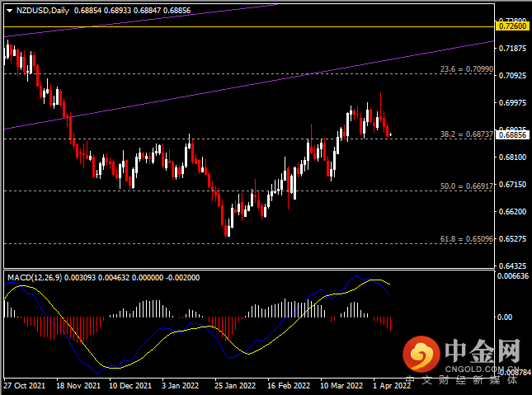Select the 61.8 = 0.65096 Fibonacci label
The image size is (532, 395).
pos(466,239)
